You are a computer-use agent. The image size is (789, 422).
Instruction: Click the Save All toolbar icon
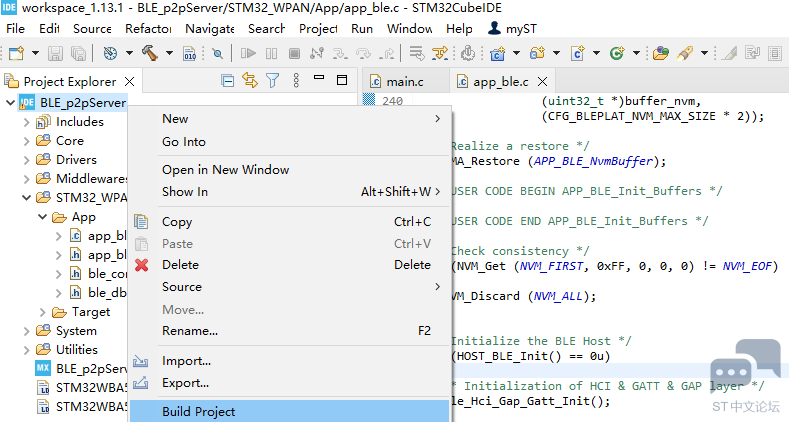78,53
